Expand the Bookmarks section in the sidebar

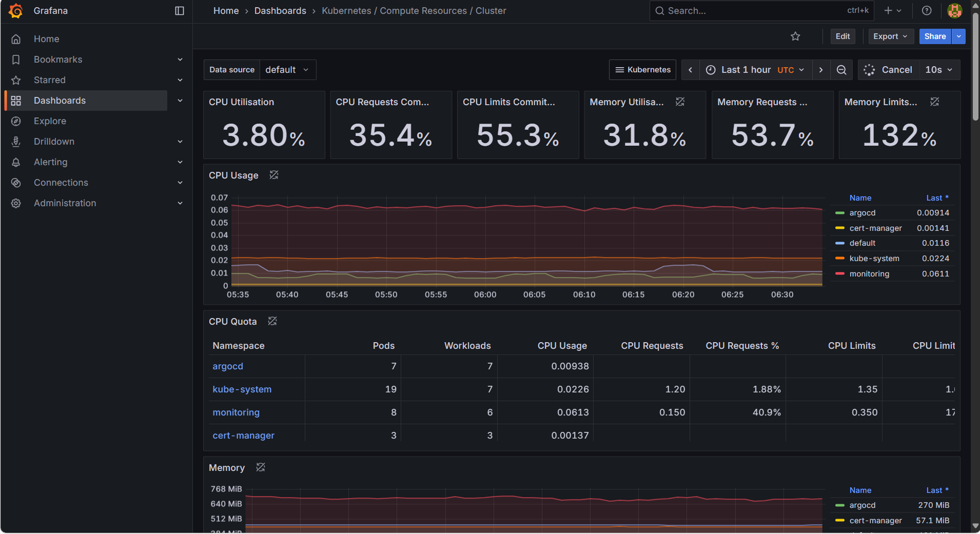(180, 60)
